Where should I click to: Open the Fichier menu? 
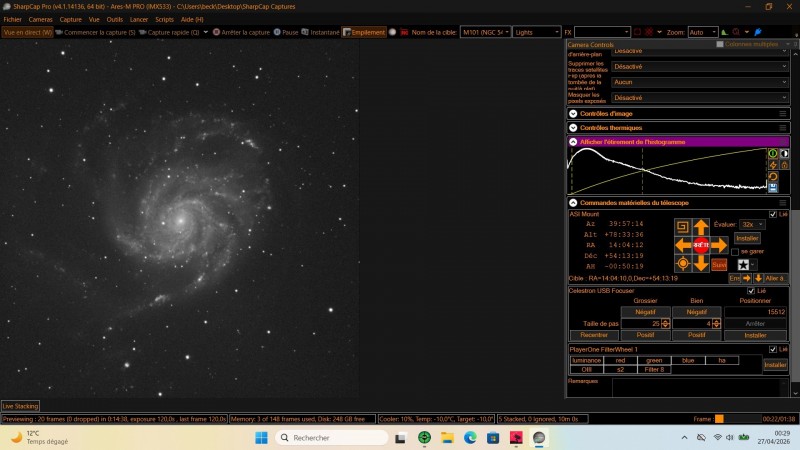pos(13,19)
